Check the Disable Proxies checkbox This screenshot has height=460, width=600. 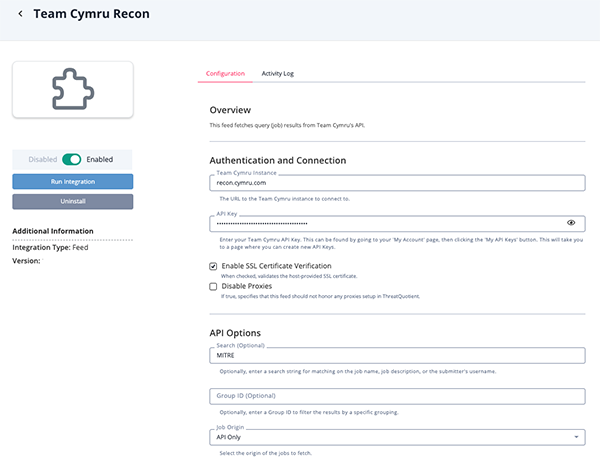click(x=213, y=286)
